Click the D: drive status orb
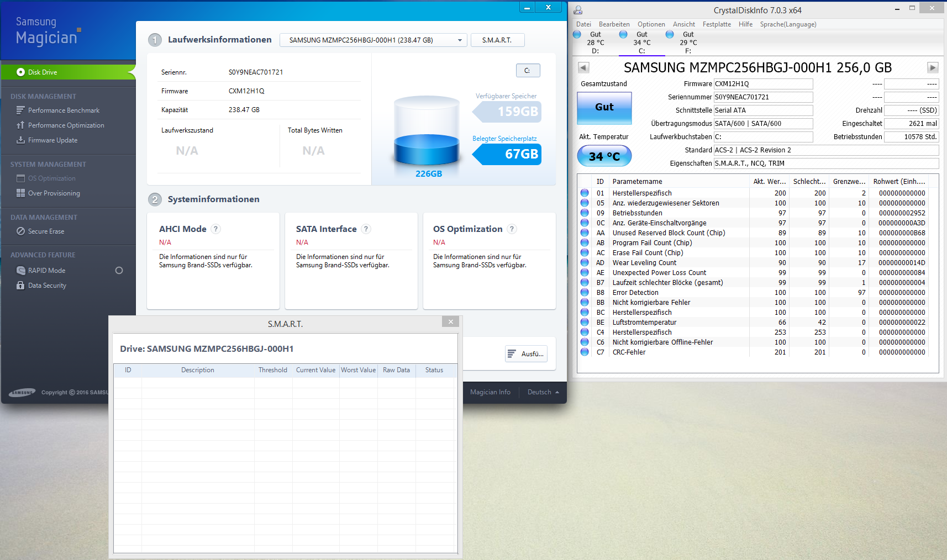The width and height of the screenshot is (947, 560). [x=577, y=34]
